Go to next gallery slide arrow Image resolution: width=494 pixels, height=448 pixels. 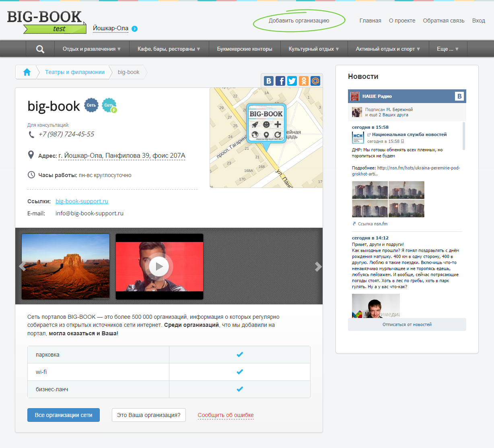[318, 266]
